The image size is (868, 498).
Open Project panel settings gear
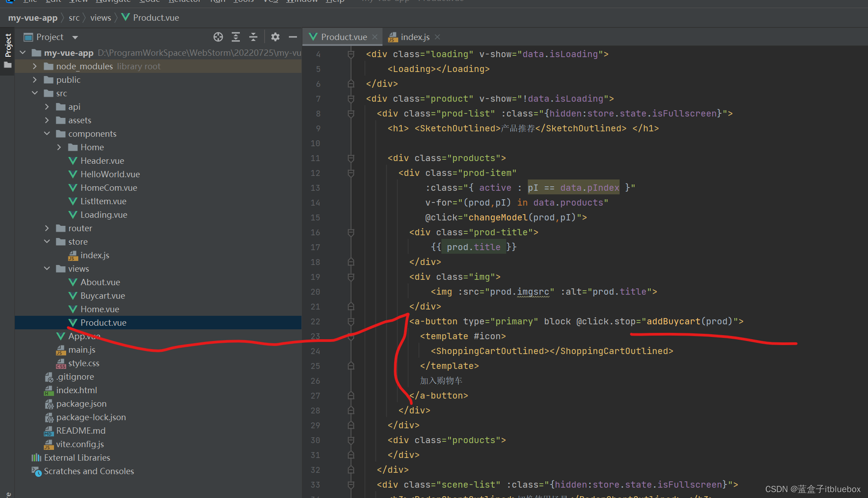coord(275,37)
